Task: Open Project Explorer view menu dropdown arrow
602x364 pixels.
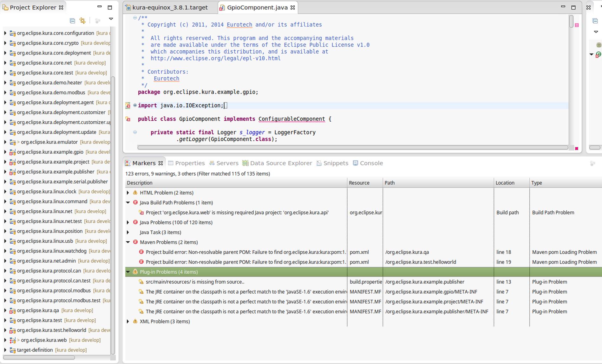Action: coord(111,19)
